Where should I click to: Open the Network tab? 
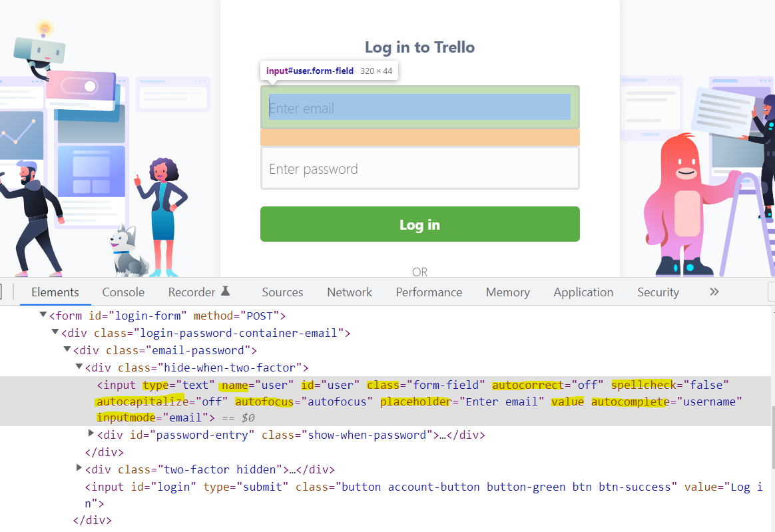pos(350,292)
